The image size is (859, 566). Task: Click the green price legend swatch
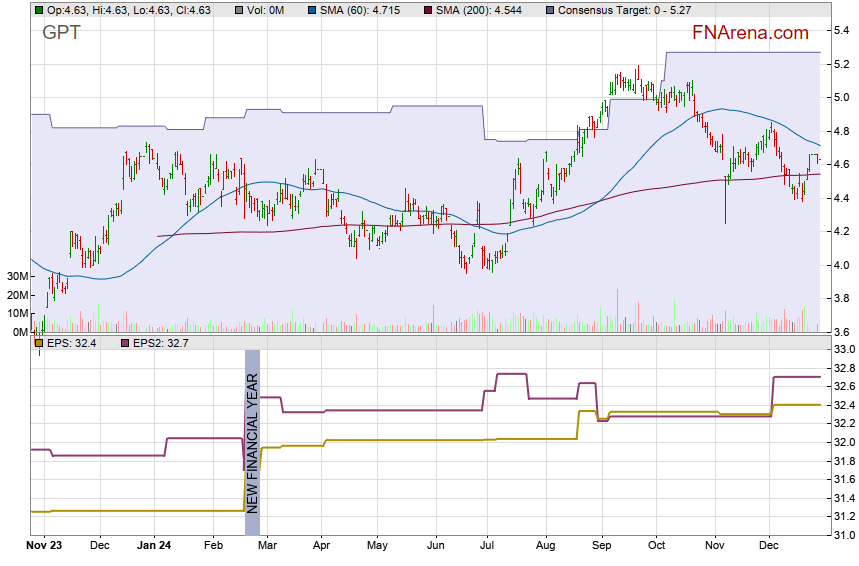pyautogui.click(x=38, y=10)
